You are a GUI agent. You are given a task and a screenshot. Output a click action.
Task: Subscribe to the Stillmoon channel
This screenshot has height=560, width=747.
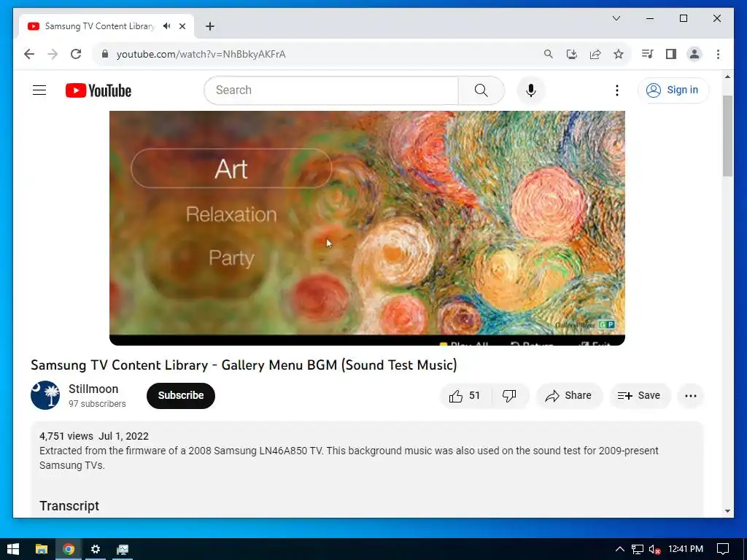pos(181,396)
